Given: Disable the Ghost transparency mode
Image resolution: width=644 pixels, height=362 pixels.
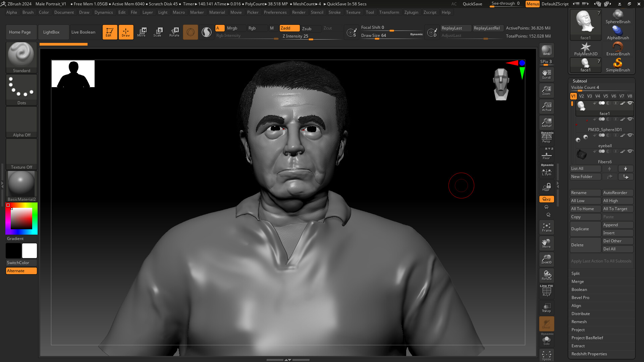Looking at the screenshot, I should 546,323.
